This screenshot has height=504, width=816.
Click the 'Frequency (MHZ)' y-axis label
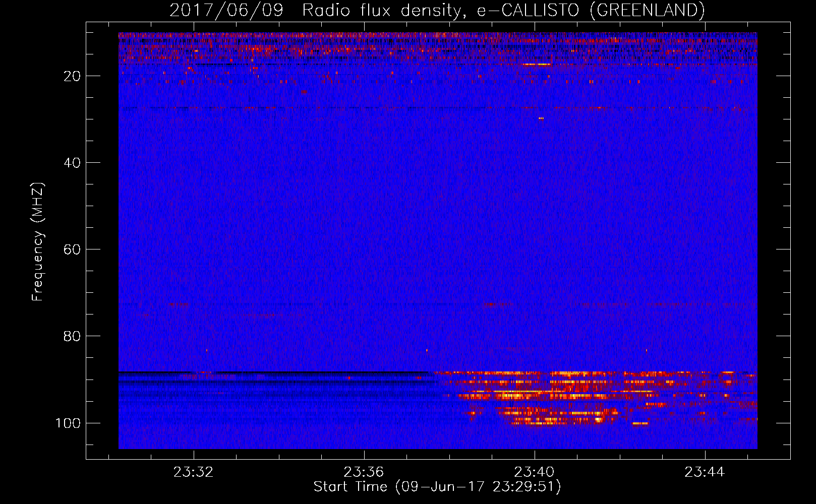38,241
